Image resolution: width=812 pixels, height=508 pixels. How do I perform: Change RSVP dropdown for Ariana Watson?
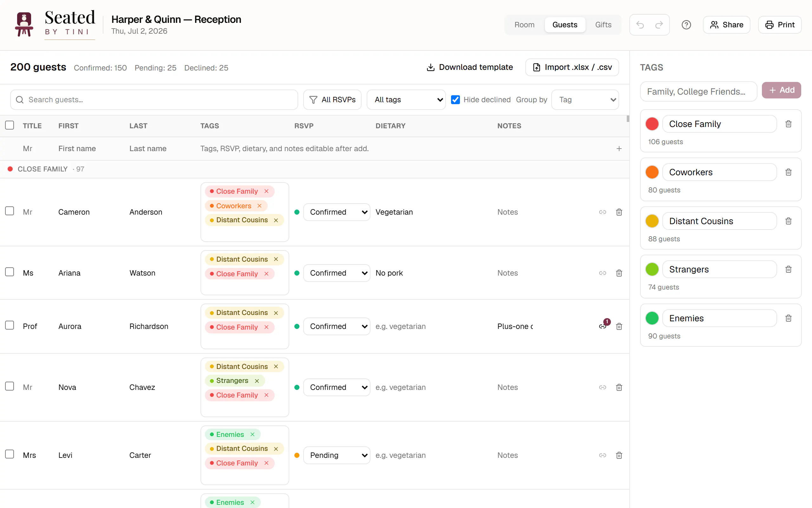click(337, 273)
